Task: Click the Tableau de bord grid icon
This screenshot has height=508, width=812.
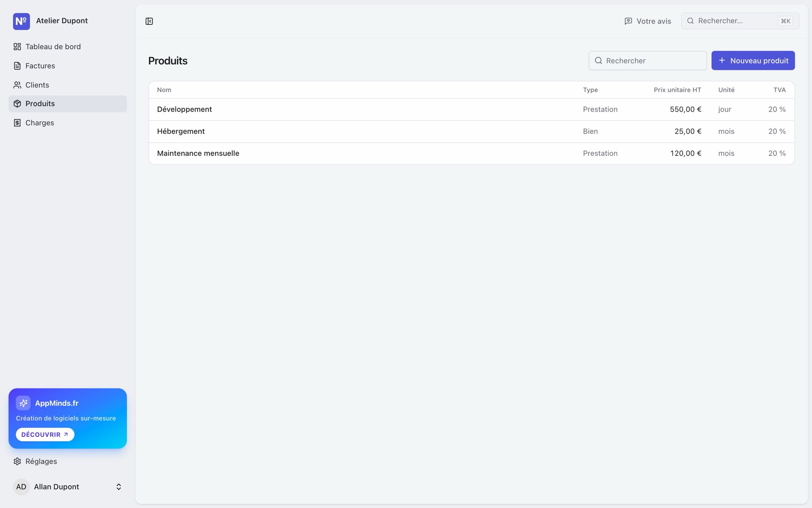Action: click(x=17, y=47)
